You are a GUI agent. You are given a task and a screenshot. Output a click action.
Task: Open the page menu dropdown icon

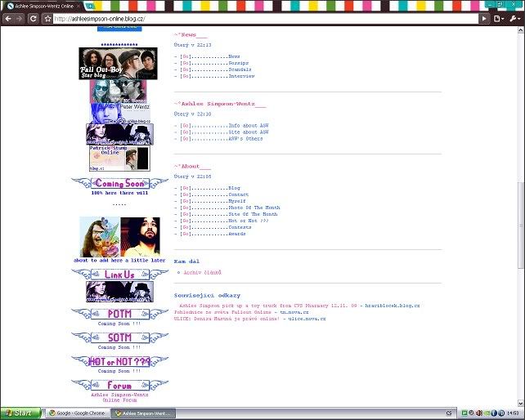click(500, 18)
